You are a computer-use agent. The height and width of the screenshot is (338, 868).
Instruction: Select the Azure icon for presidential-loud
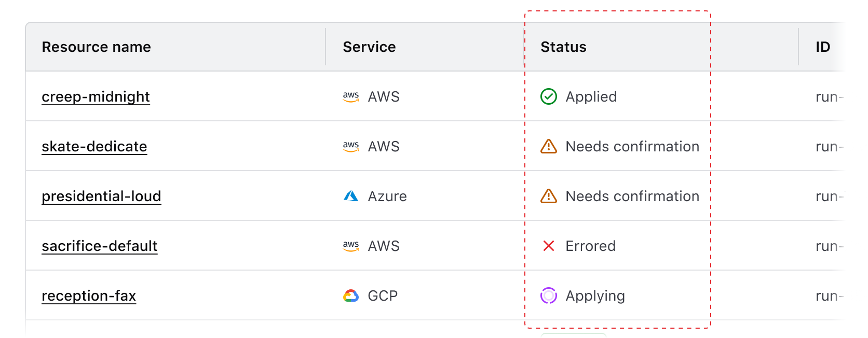[x=351, y=196]
